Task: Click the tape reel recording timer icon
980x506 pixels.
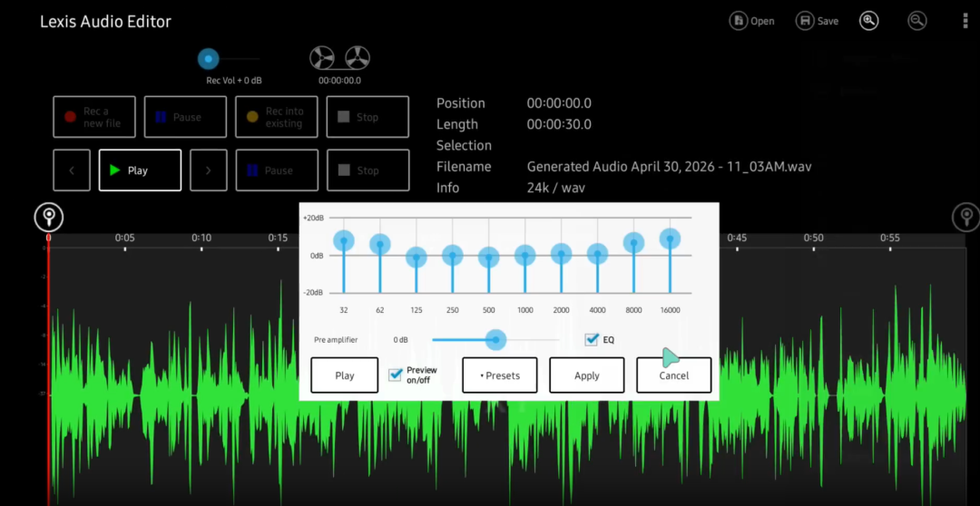Action: click(x=339, y=58)
